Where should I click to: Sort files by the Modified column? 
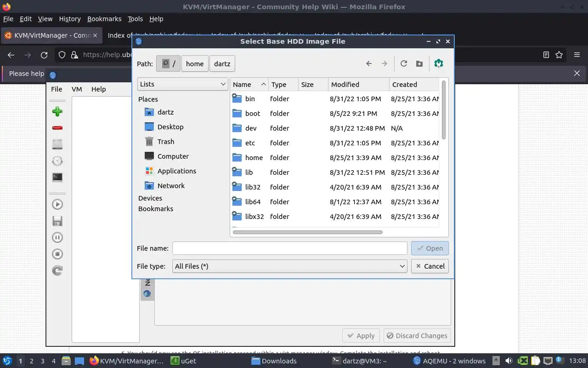[359, 84]
